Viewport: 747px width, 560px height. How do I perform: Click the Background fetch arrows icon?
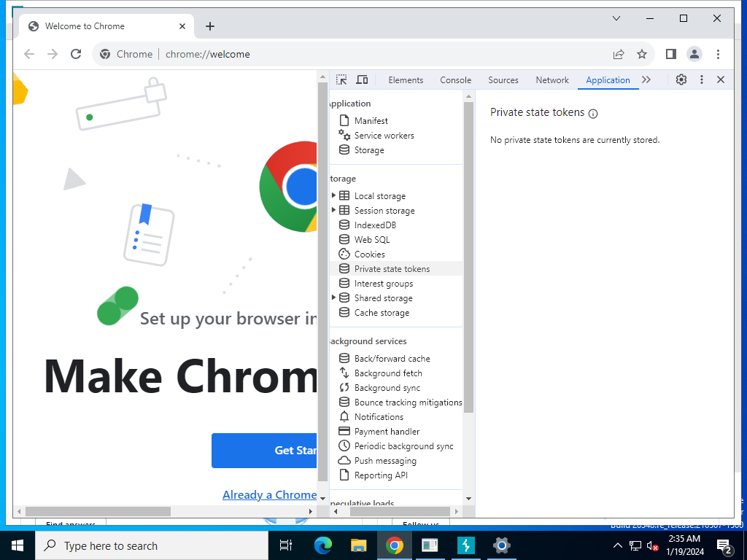[344, 373]
